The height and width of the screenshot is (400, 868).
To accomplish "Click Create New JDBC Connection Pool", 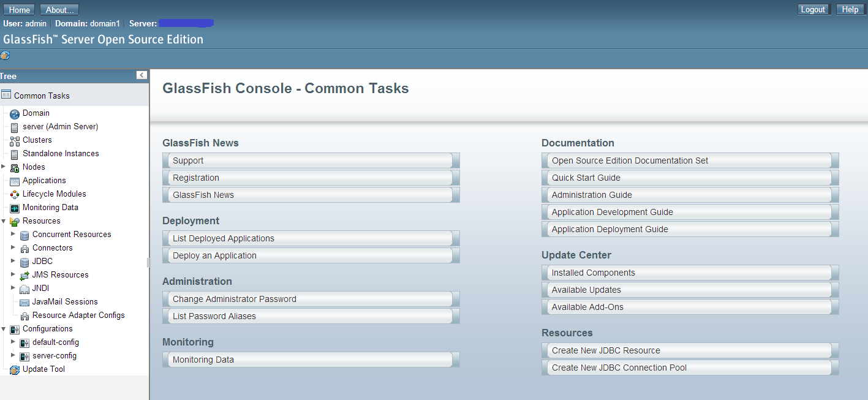I will pos(690,368).
